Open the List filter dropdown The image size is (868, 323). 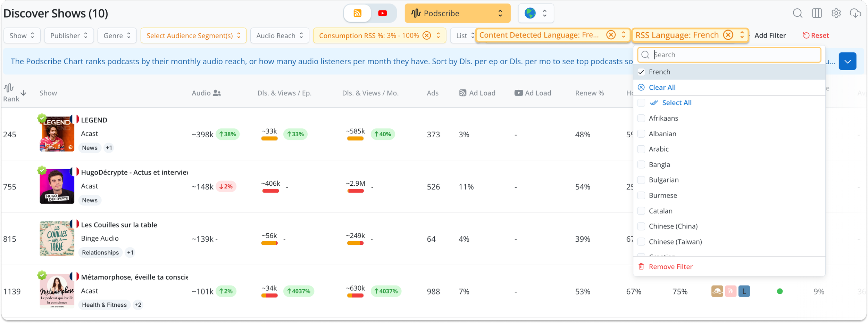click(x=462, y=35)
